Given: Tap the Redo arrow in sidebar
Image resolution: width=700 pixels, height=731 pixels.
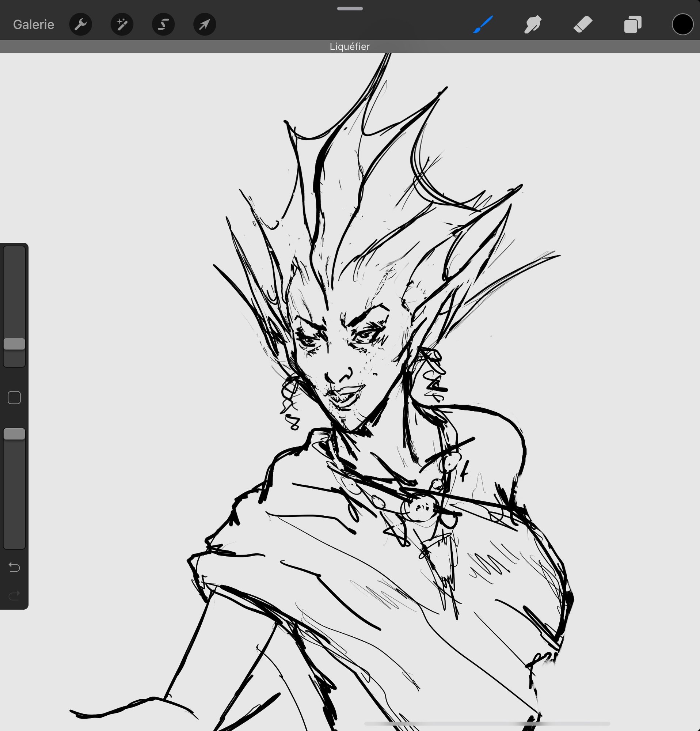Looking at the screenshot, I should click(14, 596).
